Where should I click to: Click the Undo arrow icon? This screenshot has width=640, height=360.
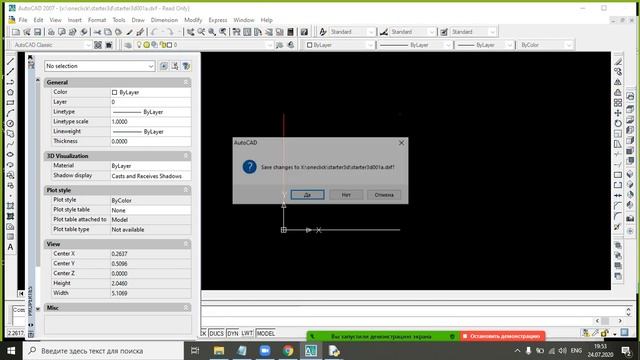coord(155,32)
